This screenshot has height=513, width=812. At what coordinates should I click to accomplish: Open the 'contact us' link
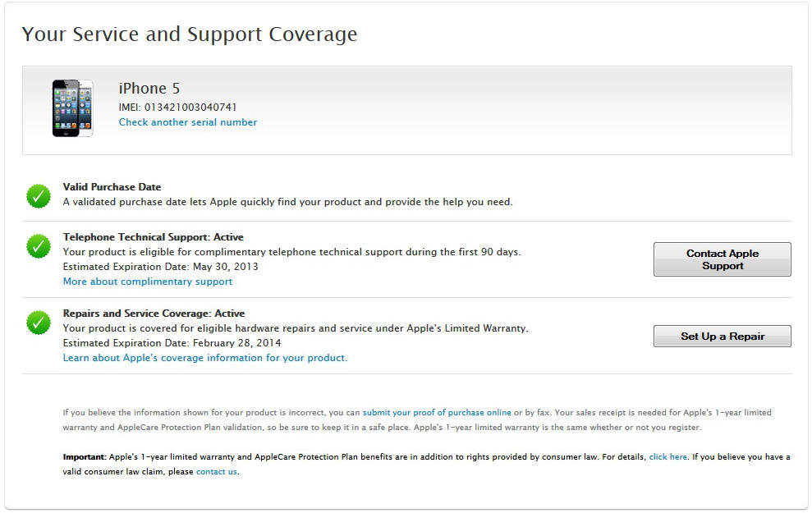217,472
